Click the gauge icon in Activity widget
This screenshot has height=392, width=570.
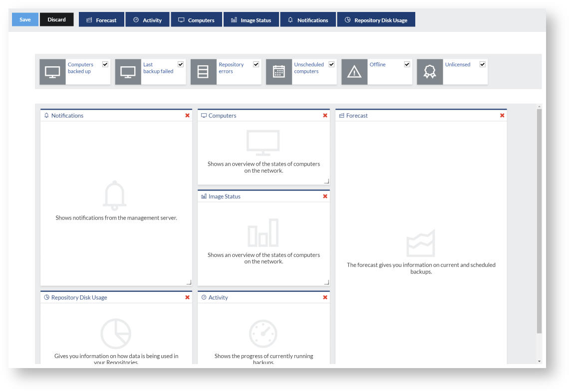coord(263,334)
